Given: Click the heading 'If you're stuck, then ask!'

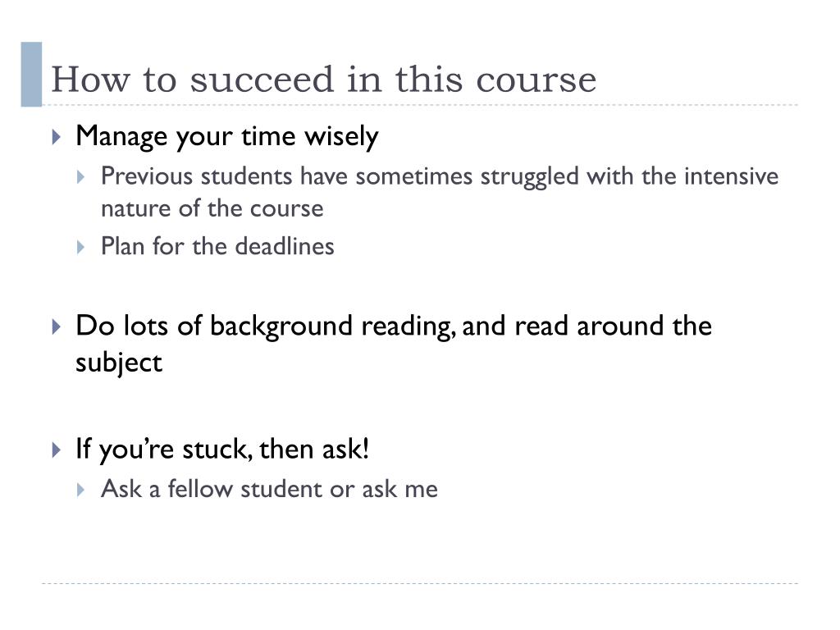Looking at the screenshot, I should (222, 450).
